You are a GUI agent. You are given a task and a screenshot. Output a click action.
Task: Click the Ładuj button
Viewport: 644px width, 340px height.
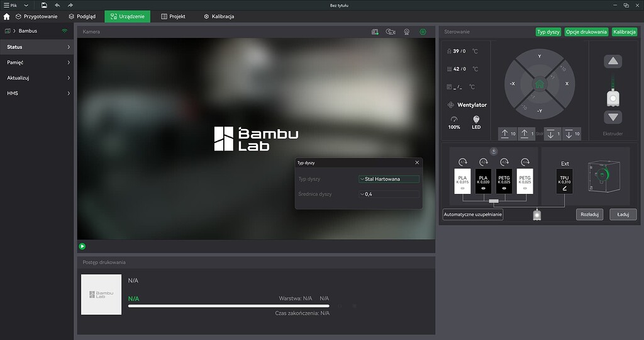[x=623, y=214]
